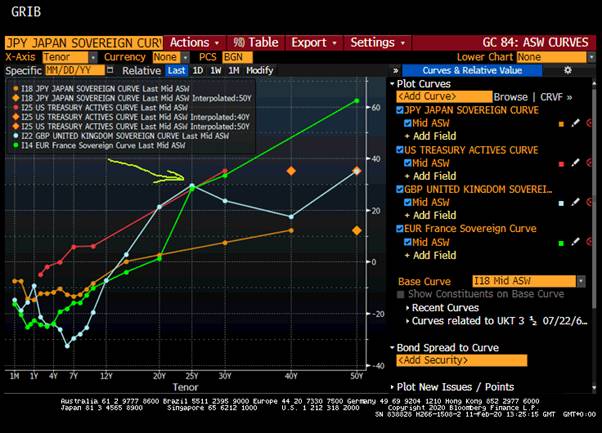Add Field under JPY Japan curve
The height and width of the screenshot is (433, 602).
click(x=431, y=136)
